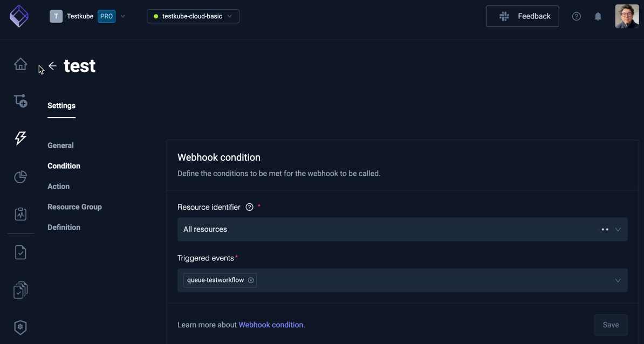This screenshot has height=344, width=644.
Task: Switch to the Condition settings section
Action: coord(64,166)
